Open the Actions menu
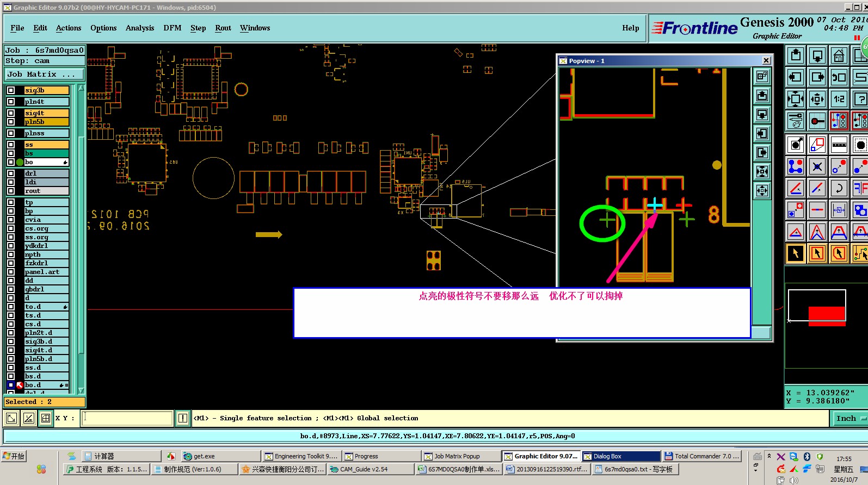 pos(69,28)
